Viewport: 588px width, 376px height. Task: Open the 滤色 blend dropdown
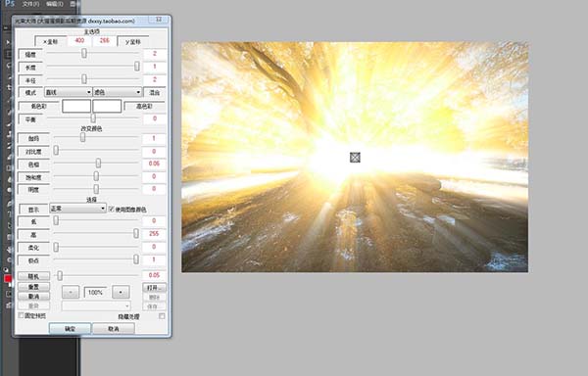click(x=117, y=92)
